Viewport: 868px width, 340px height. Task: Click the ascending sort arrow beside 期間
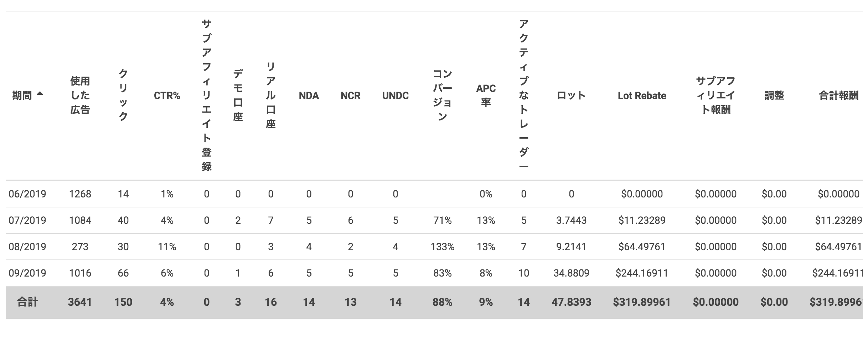point(40,94)
